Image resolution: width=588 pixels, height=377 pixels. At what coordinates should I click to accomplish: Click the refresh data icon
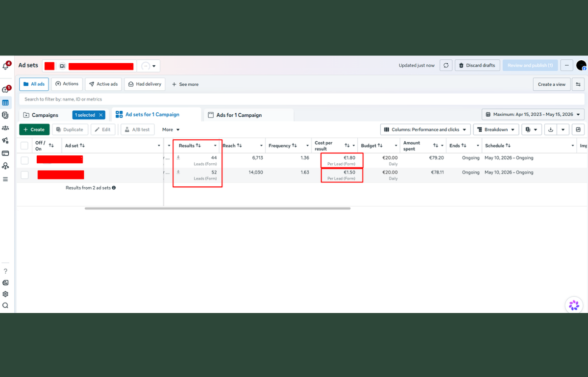coord(445,65)
